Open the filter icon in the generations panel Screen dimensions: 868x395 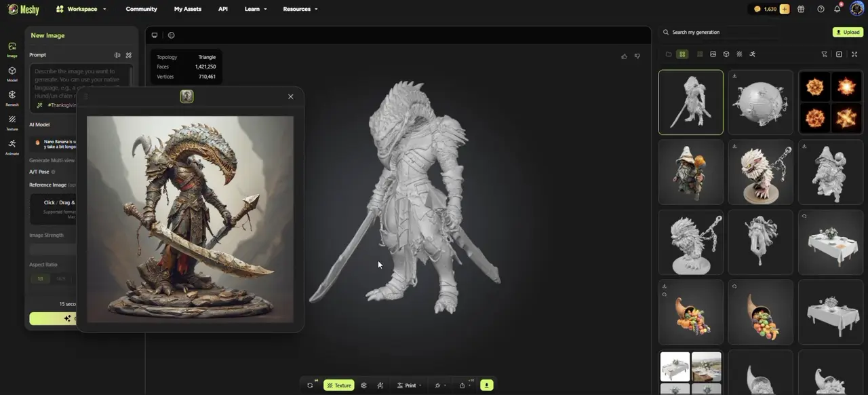[824, 54]
